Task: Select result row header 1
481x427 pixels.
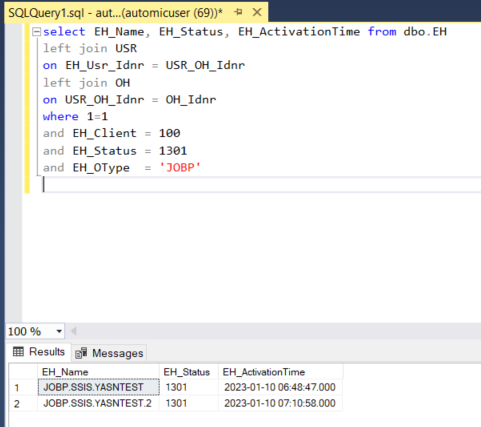Action: pyautogui.click(x=23, y=387)
